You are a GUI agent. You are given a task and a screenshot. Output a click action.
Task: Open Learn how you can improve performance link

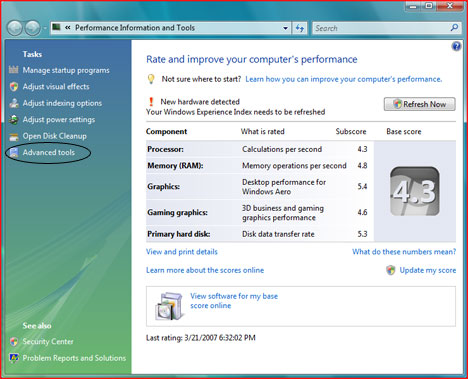pos(344,79)
